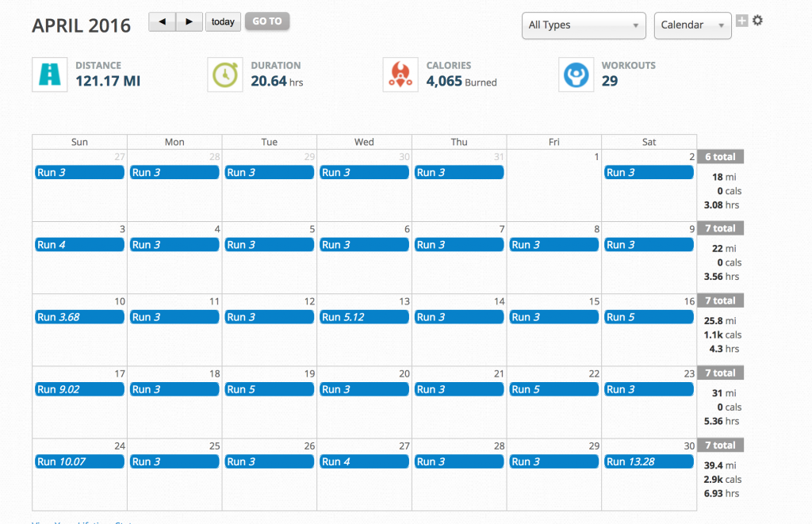Open the Run 3 workout on April 8
The image size is (812, 524).
(x=554, y=245)
